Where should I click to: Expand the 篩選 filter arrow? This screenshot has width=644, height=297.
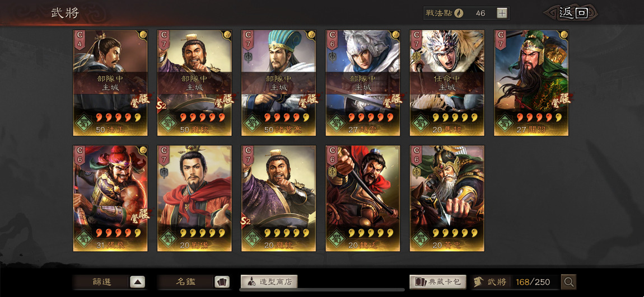tap(138, 282)
